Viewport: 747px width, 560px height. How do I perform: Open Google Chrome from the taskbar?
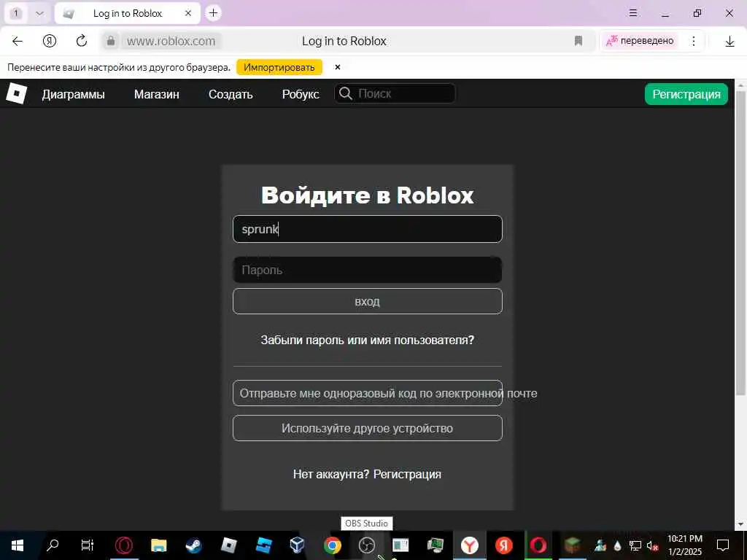point(333,545)
